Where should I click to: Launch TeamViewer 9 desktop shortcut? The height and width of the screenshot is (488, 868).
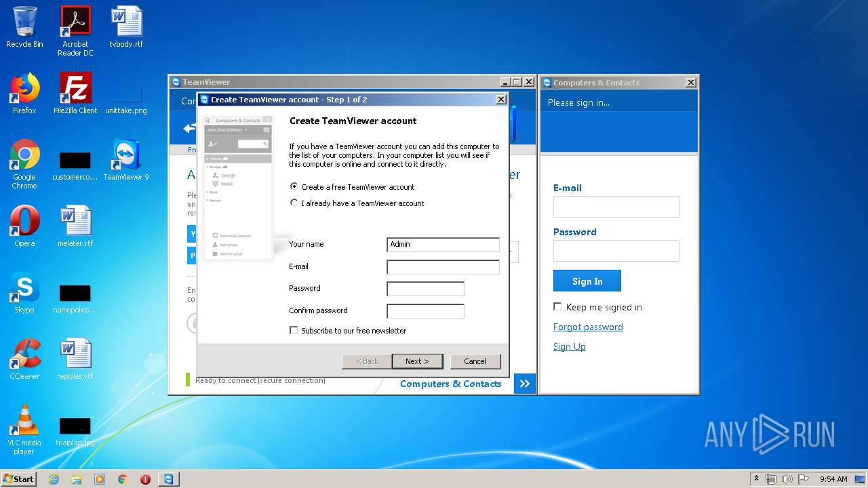[x=126, y=160]
